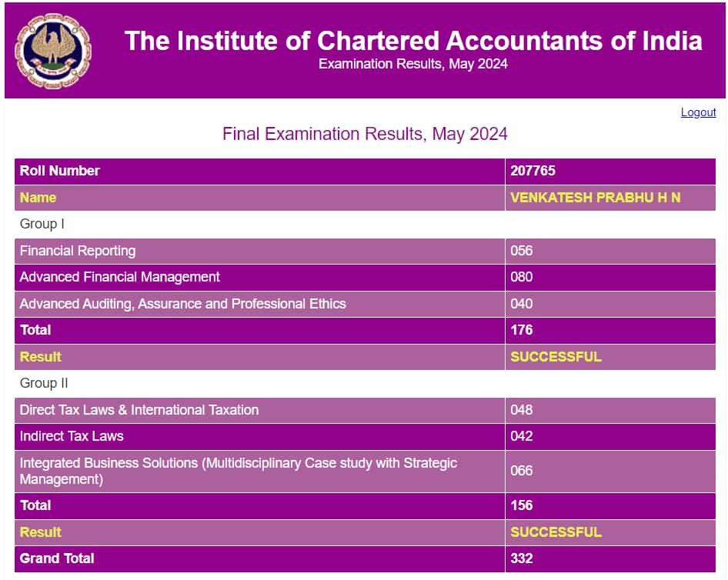Select the Integrated Business Solutions row
The width and height of the screenshot is (728, 580).
365,472
